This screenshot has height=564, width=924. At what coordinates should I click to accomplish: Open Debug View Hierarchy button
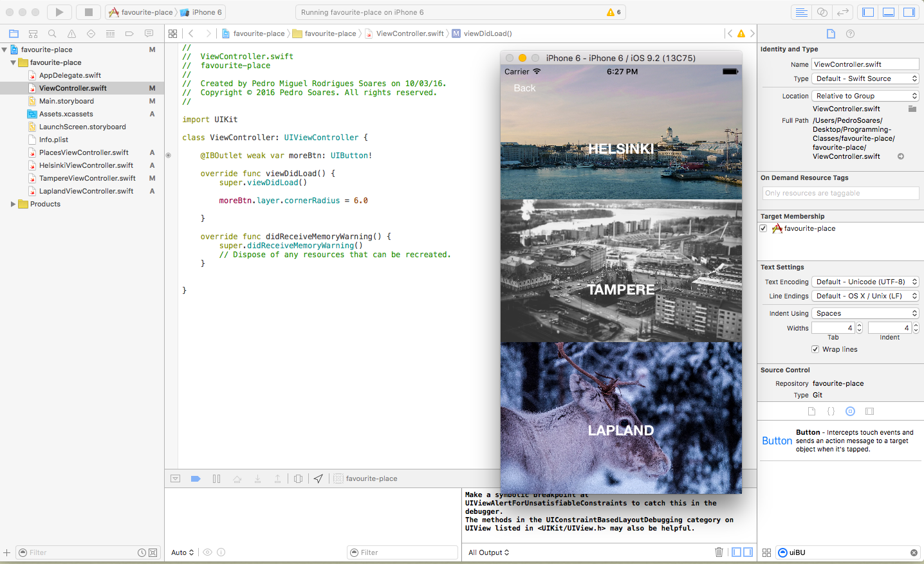(298, 478)
